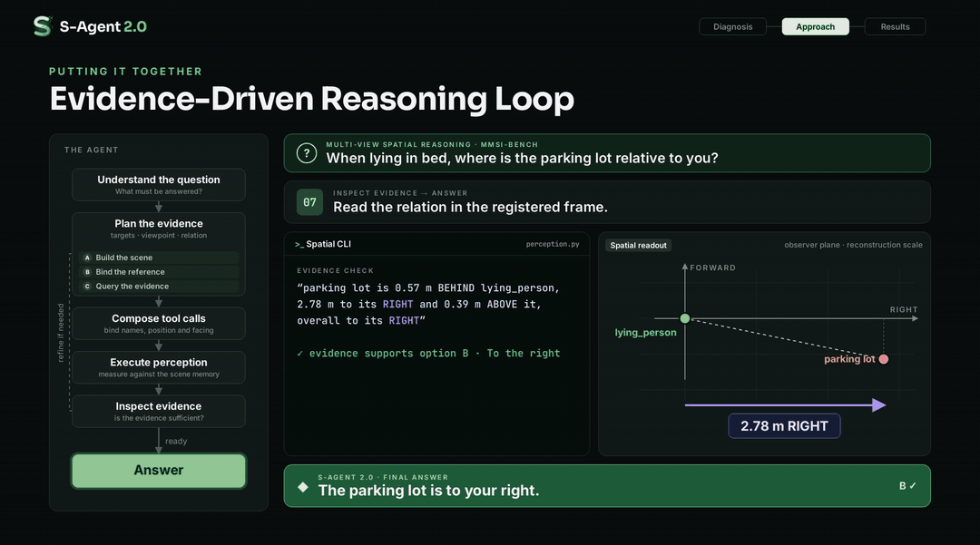Screen dimensions: 980x545
Task: Click the Evidence-Driven Reasoning Loop title
Action: pyautogui.click(x=312, y=99)
